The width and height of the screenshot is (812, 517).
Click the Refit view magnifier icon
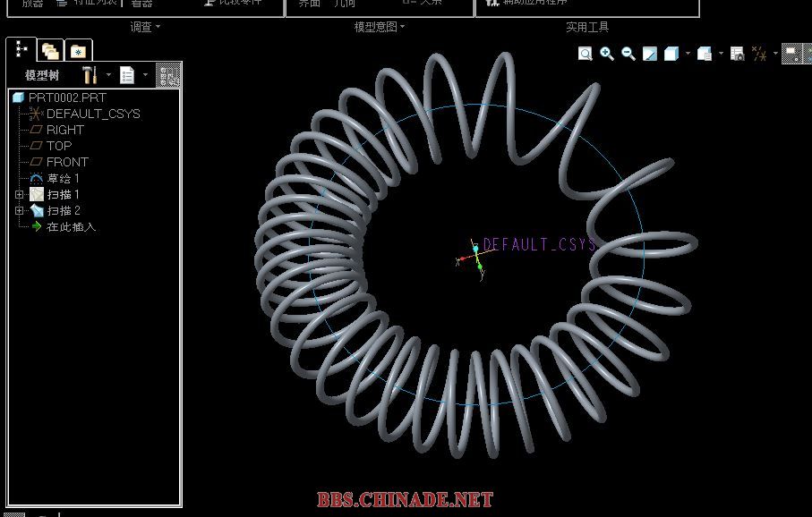585,54
